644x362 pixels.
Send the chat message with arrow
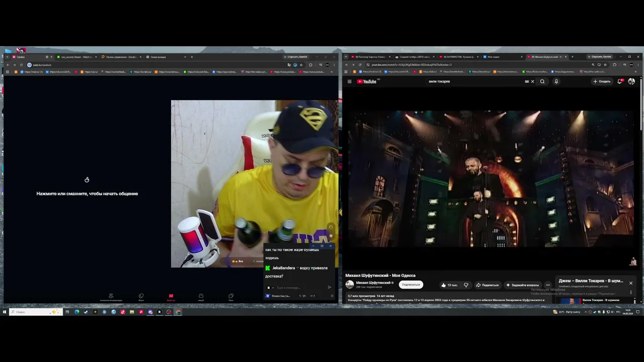[330, 288]
